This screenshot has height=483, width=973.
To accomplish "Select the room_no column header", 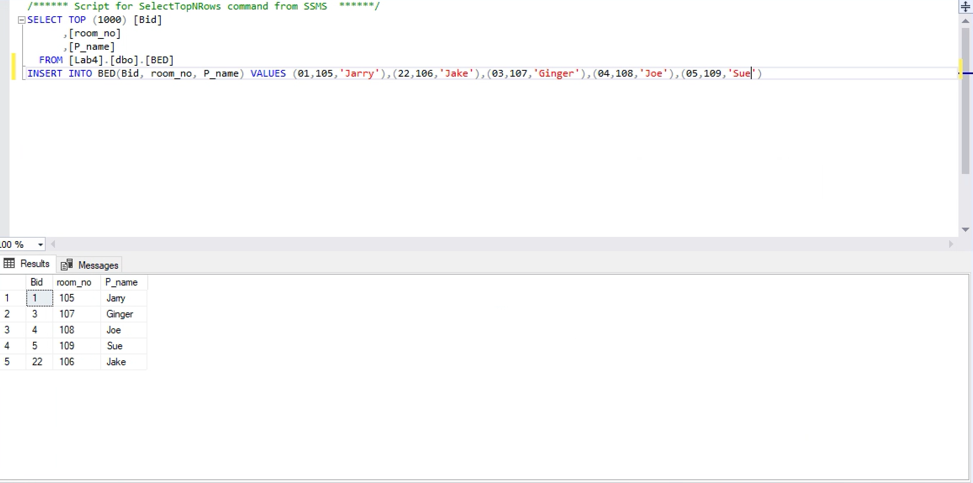I will click(74, 282).
